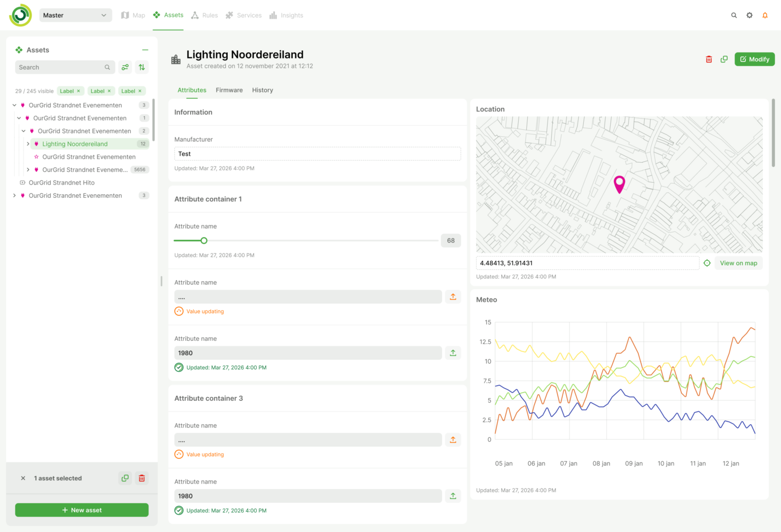Switch to the Firmware tab
The image size is (781, 532).
click(229, 90)
